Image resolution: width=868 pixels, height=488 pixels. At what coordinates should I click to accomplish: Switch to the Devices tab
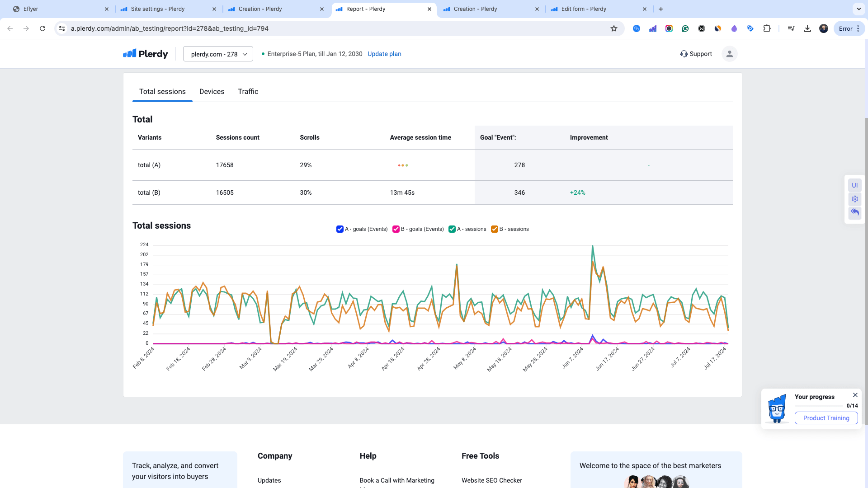[212, 92]
